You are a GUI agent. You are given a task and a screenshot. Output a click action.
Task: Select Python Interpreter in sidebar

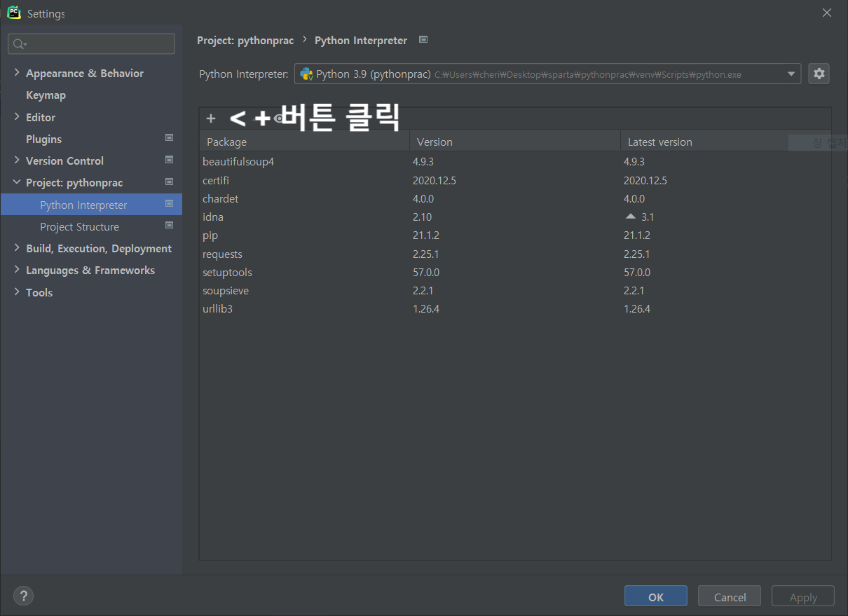91,205
